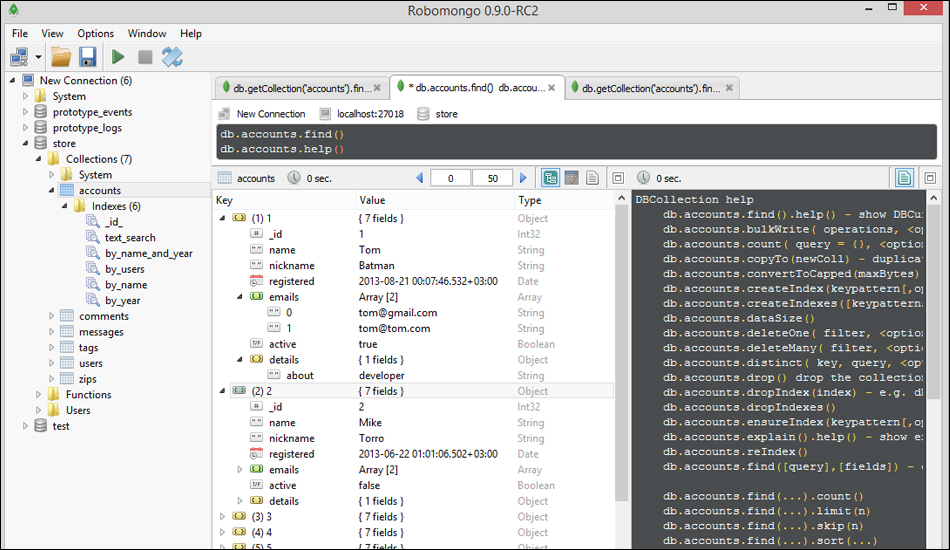Click the Key column header
Screen dimensions: 950x550
click(x=284, y=200)
